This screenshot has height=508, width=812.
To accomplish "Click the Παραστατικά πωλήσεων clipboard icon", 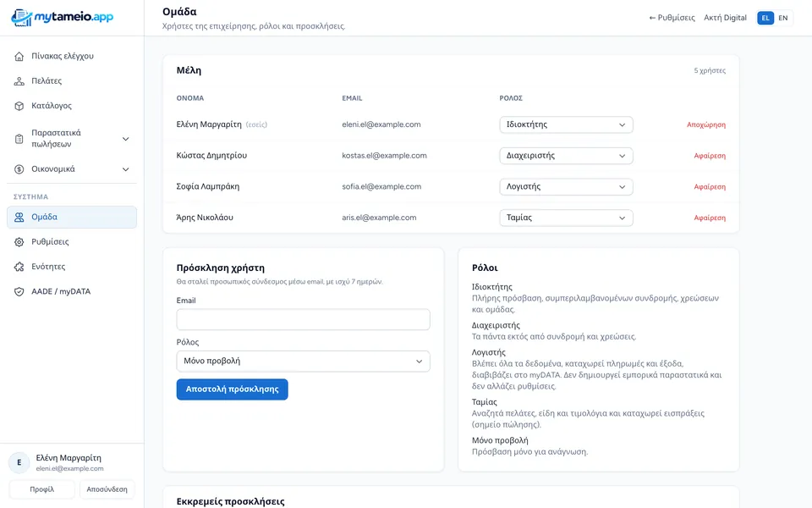I will click(19, 138).
